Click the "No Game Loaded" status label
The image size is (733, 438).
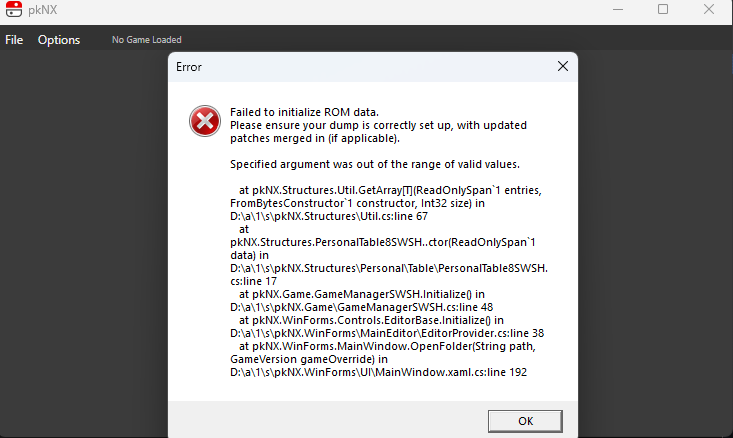coord(146,40)
